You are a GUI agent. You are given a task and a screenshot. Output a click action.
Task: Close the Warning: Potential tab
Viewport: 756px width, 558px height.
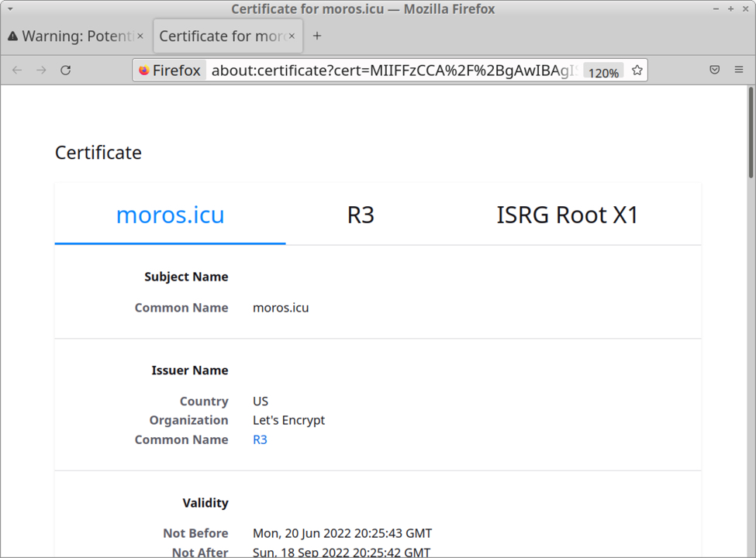coord(140,36)
